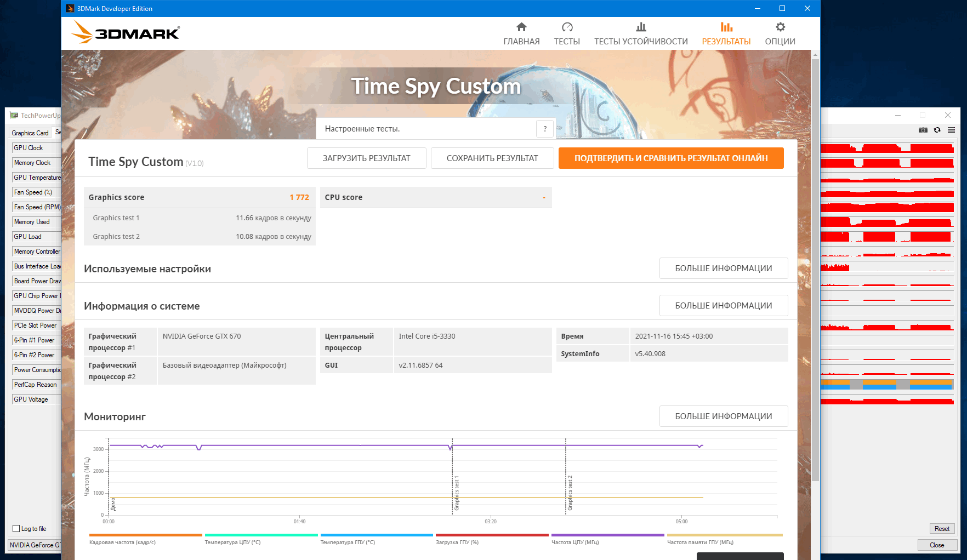Image resolution: width=967 pixels, height=560 pixels.
Task: Enable Log to file checkbox in GPU-Z
Action: tap(16, 529)
